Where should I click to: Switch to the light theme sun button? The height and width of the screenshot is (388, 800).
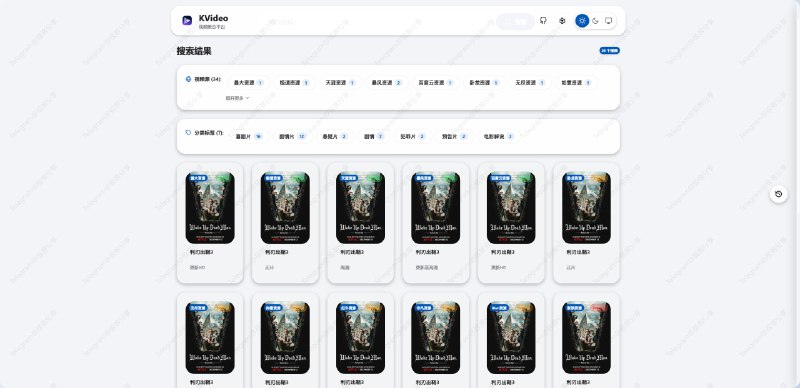(x=582, y=21)
